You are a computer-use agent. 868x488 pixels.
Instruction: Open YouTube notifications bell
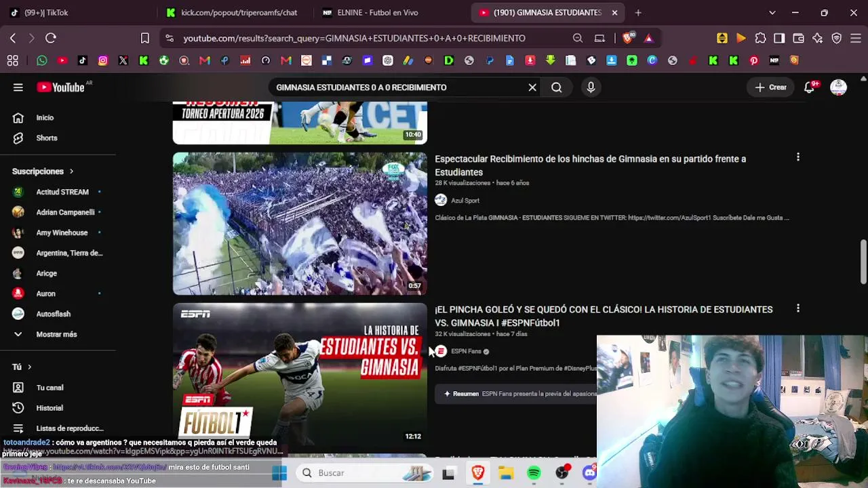(x=810, y=87)
